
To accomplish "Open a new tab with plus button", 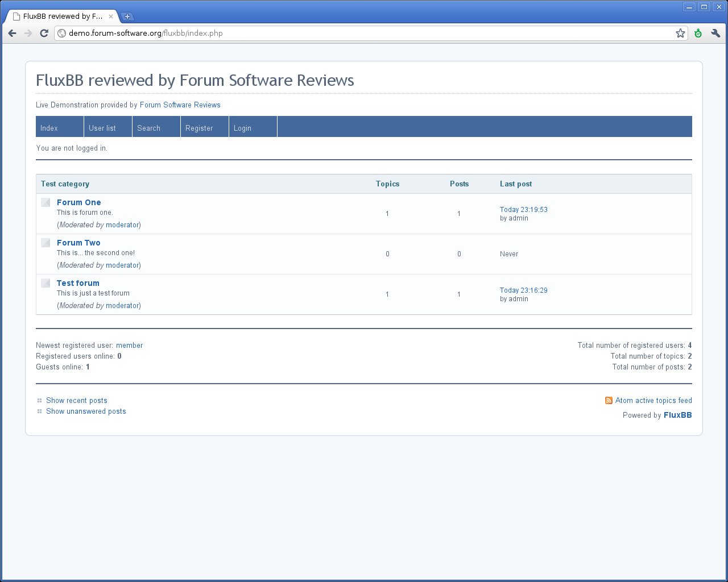I will point(127,16).
